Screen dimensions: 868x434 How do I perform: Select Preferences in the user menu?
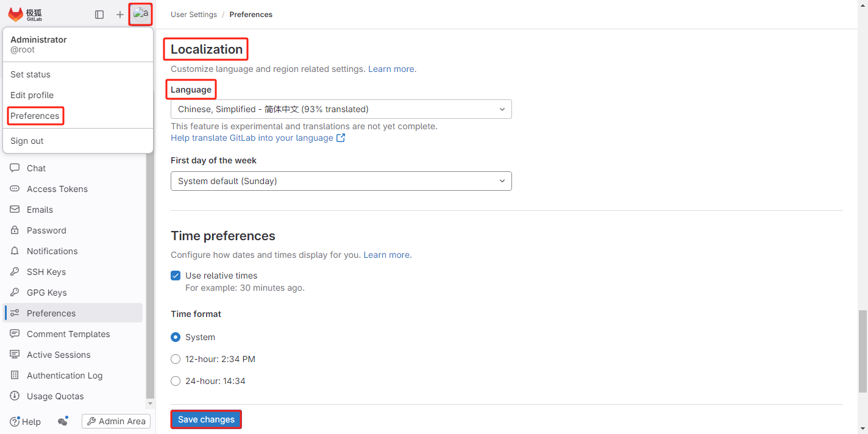click(x=35, y=116)
